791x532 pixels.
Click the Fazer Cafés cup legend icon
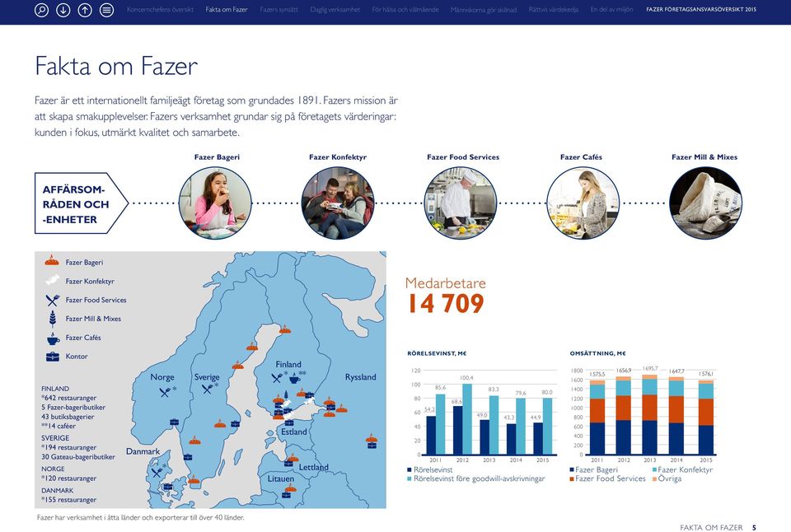click(53, 338)
